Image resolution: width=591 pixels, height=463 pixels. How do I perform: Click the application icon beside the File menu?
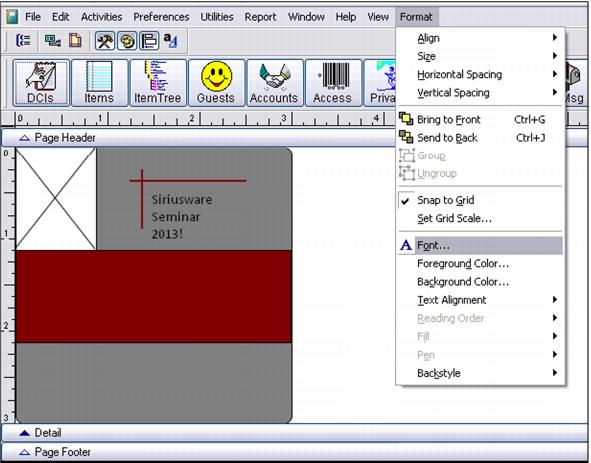pyautogui.click(x=12, y=17)
